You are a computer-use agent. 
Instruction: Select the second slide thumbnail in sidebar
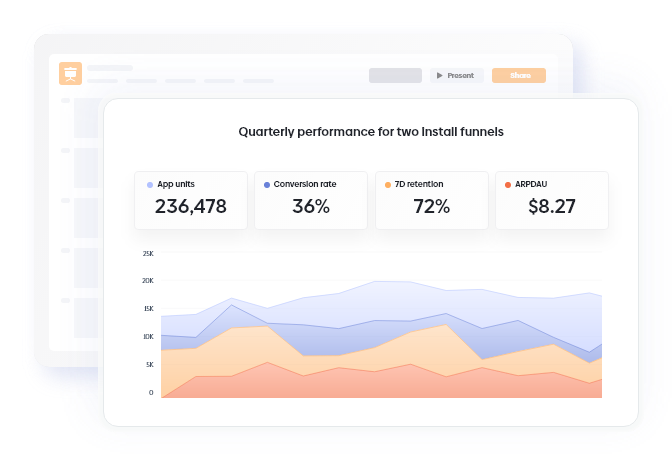86,168
